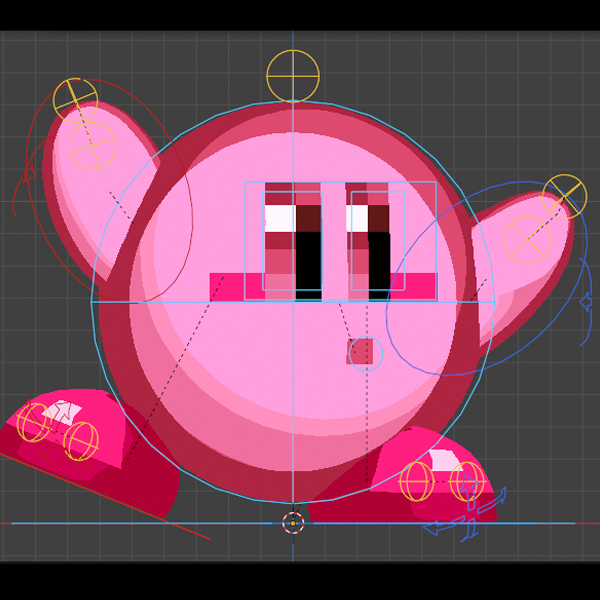Select the yellow circle control inside the left arm
This screenshot has width=600, height=600.
pos(92,145)
